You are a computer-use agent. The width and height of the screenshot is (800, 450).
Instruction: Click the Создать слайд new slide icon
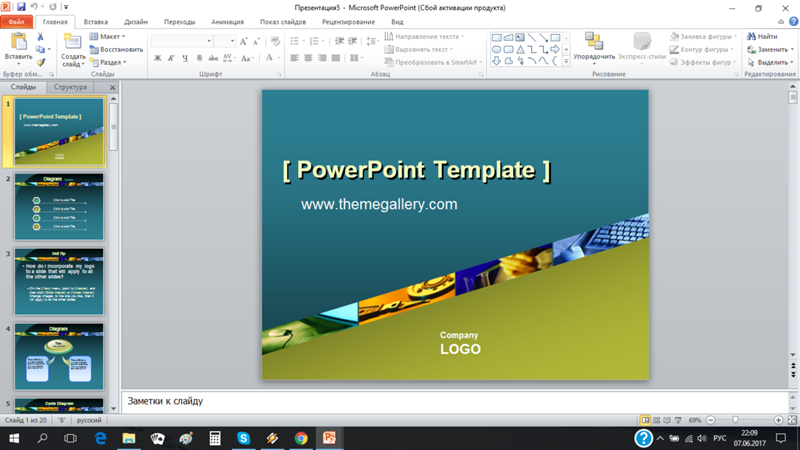pos(72,41)
